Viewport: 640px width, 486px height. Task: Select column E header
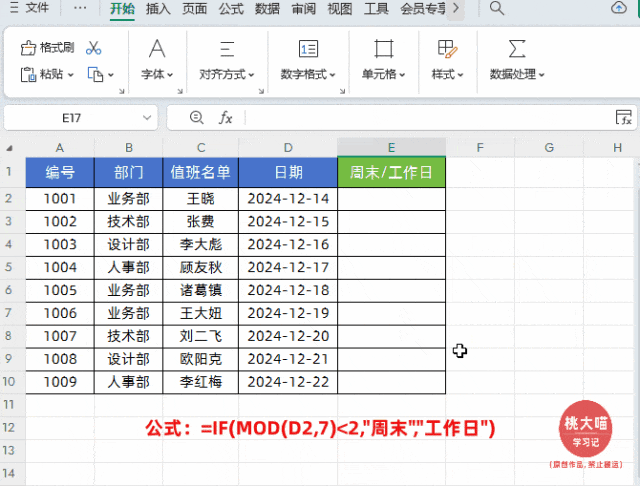391,148
